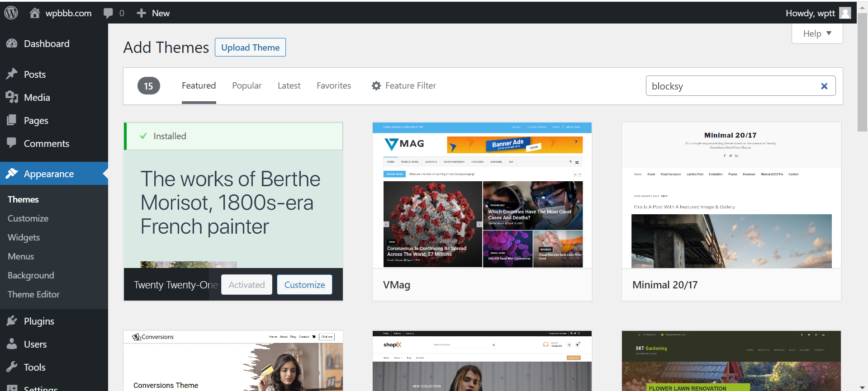The height and width of the screenshot is (391, 868).
Task: Open Background submenu item
Action: pyautogui.click(x=31, y=275)
